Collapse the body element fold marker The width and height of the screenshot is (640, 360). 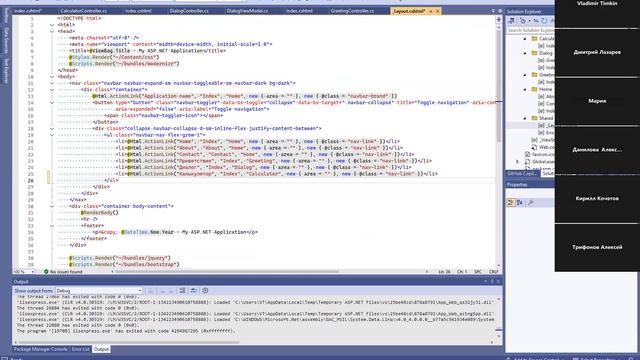[x=52, y=77]
